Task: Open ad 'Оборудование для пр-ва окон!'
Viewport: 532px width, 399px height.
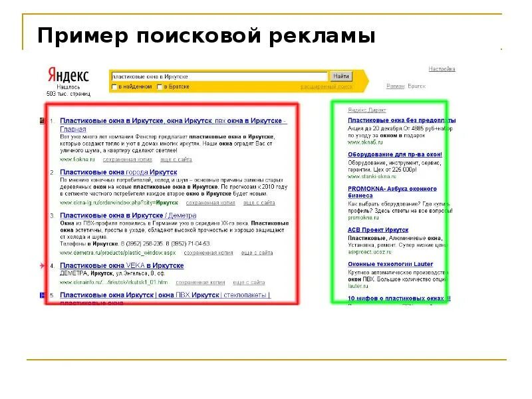Action: point(395,154)
